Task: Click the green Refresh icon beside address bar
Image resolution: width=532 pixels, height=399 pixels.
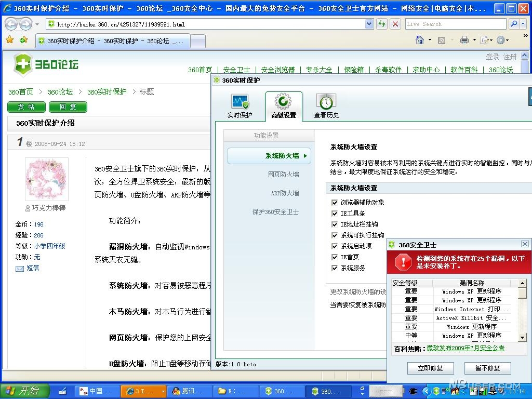Action: 382,24
